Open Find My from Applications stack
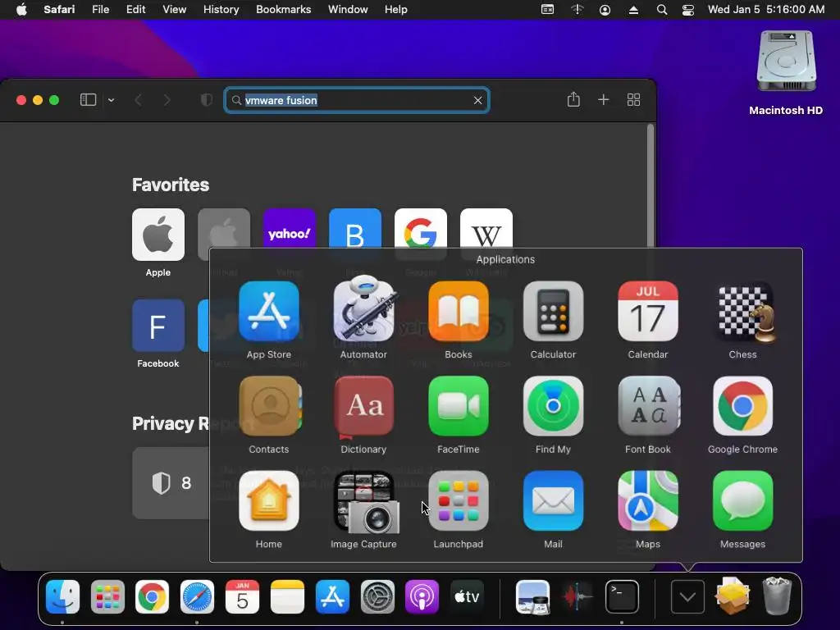 pyautogui.click(x=553, y=406)
